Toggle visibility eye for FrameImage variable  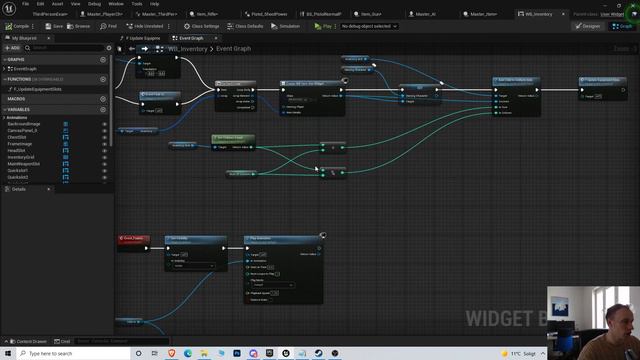(104, 144)
